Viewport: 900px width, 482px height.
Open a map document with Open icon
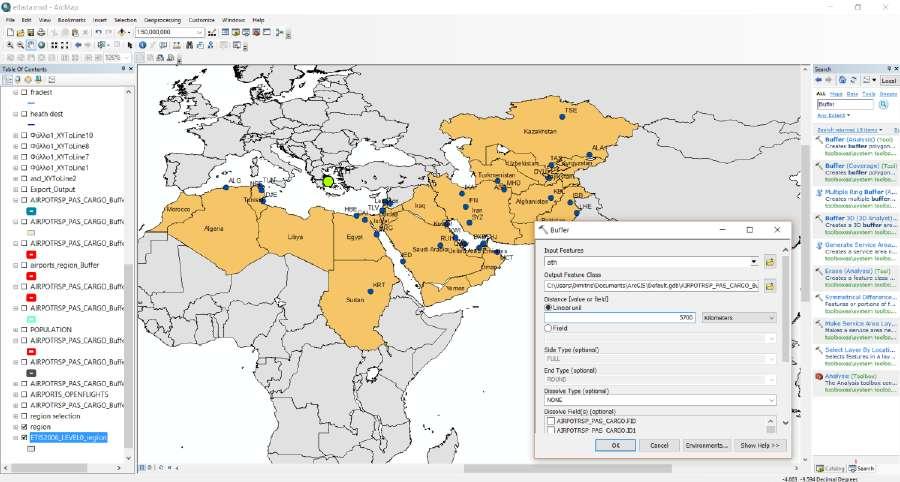[21, 33]
